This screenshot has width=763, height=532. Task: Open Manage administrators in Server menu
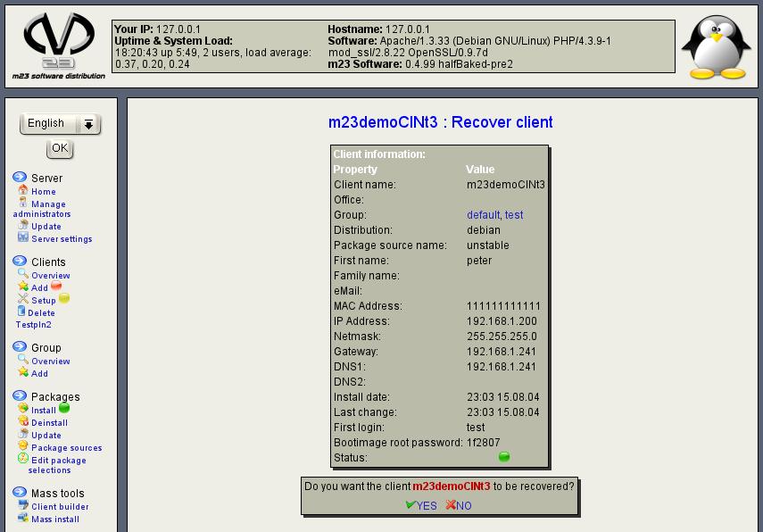click(x=41, y=209)
